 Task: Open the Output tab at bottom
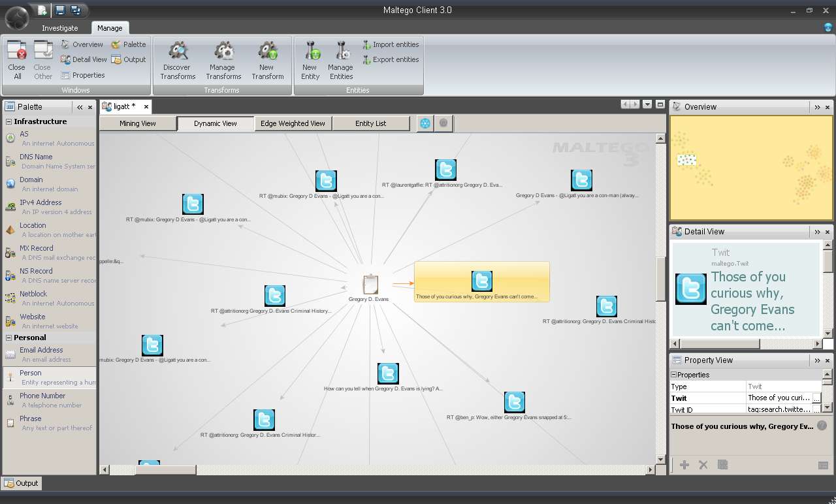(x=22, y=483)
